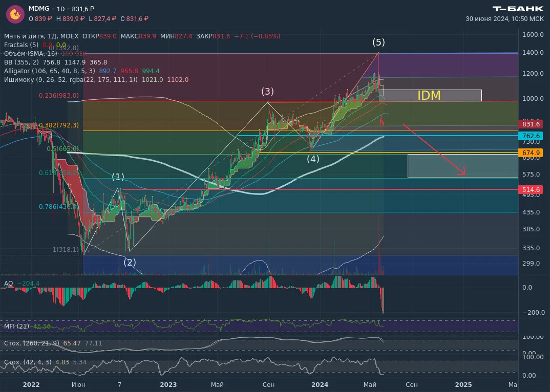Click the red 831.6 current price tag

(x=531, y=124)
